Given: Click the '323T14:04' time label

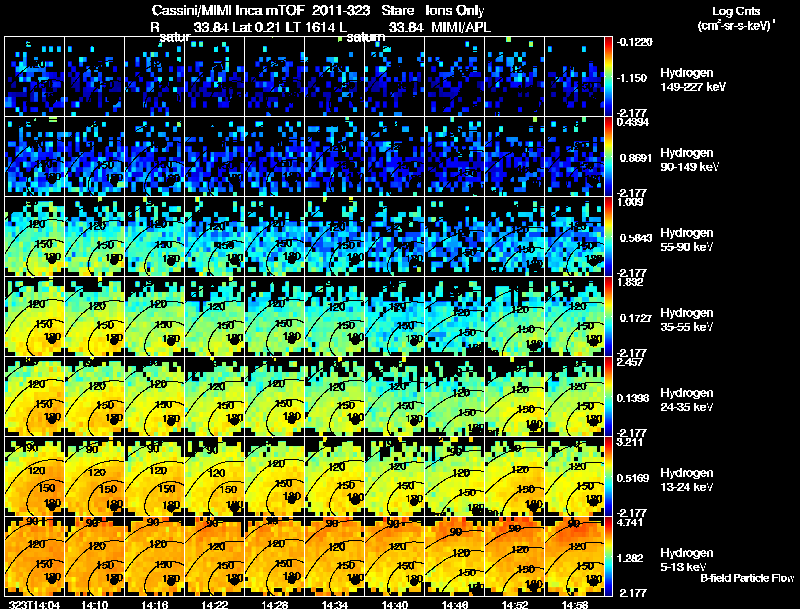Looking at the screenshot, I should click(34, 604).
